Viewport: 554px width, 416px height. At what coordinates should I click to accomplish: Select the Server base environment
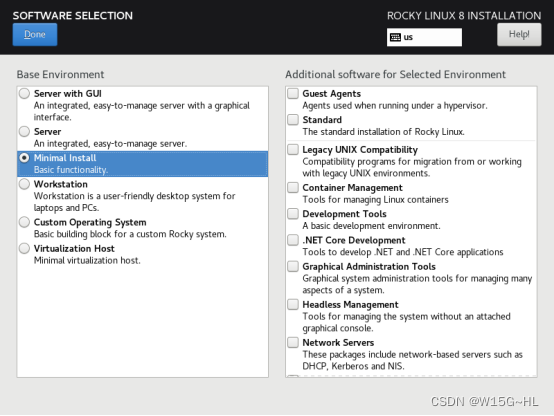click(x=24, y=131)
